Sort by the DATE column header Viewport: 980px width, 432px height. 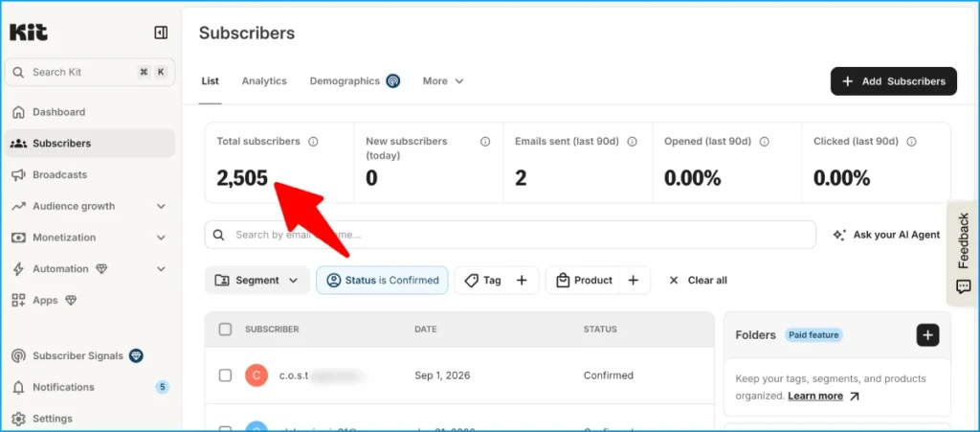pyautogui.click(x=426, y=330)
